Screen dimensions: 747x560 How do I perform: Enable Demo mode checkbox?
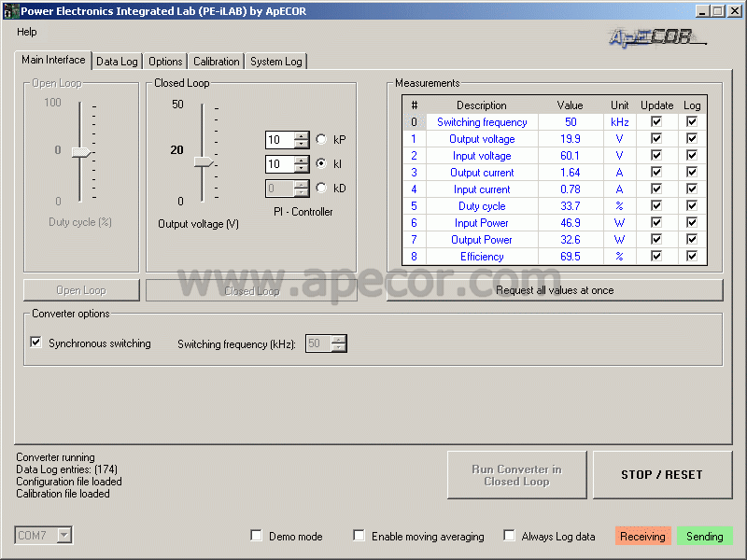point(256,535)
